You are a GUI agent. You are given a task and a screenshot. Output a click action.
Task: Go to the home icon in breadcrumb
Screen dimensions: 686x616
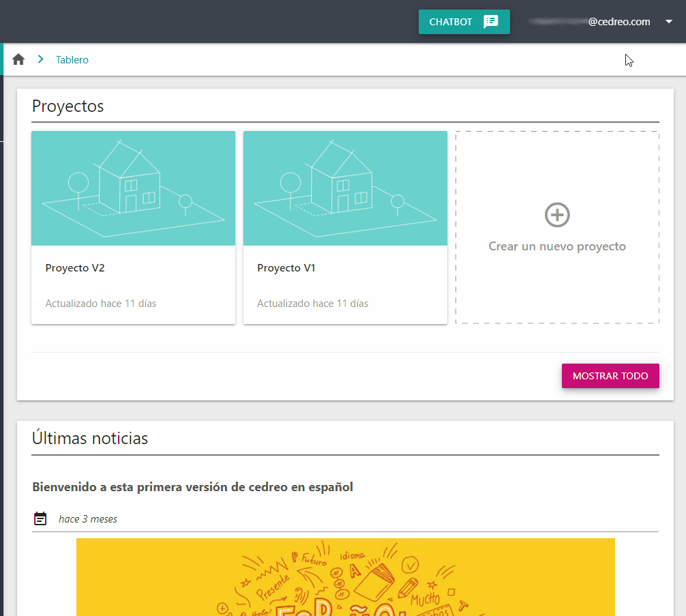(18, 59)
